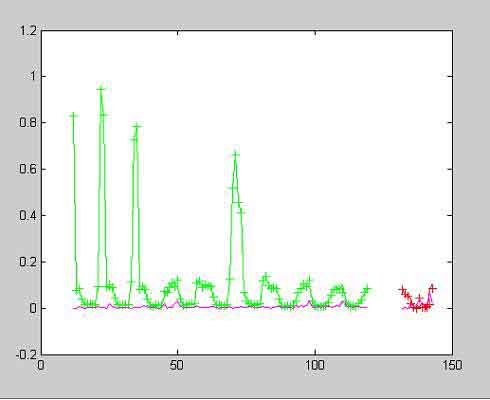Select the first green data point at 0.83
The width and height of the screenshot is (490, 400).
[74, 116]
